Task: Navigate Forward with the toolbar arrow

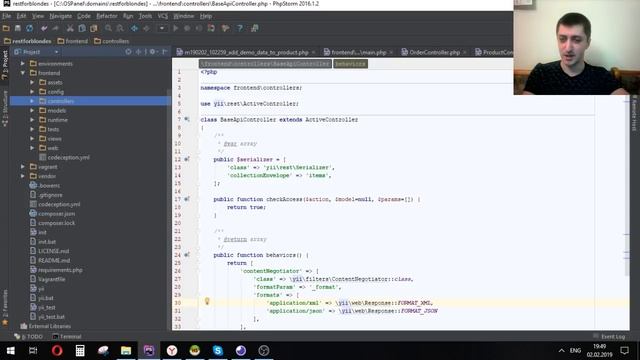Action: click(x=146, y=28)
